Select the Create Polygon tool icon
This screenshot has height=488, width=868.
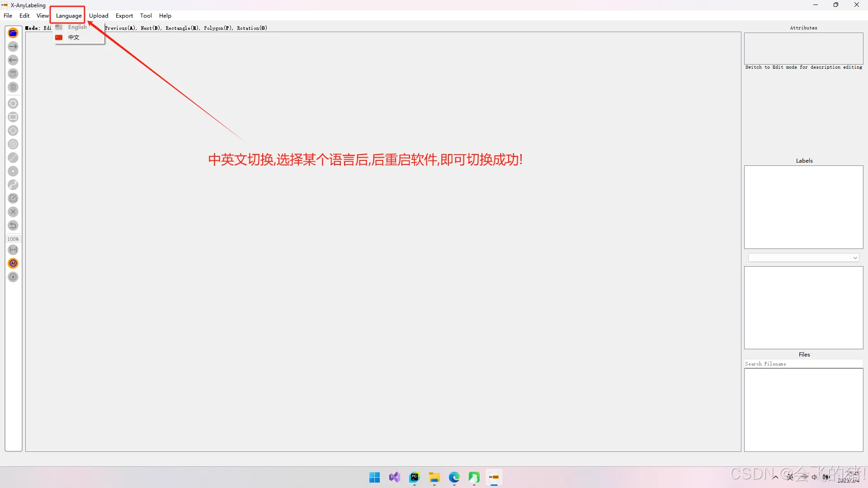pyautogui.click(x=13, y=103)
